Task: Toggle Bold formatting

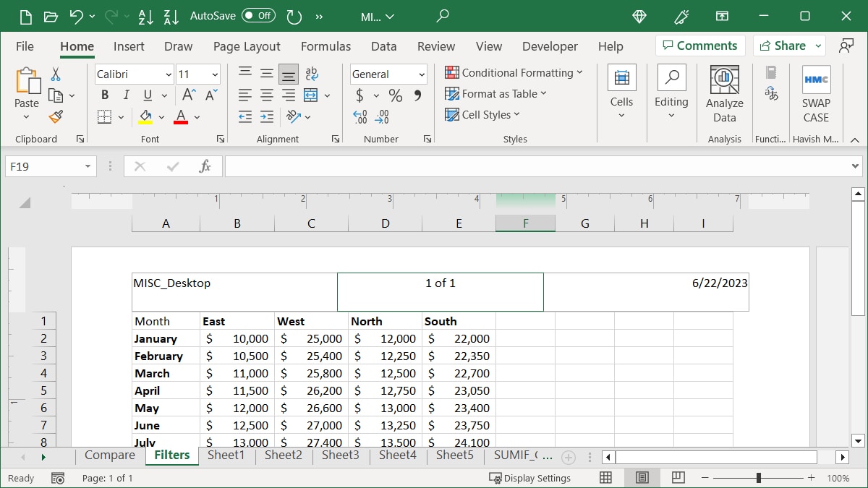Action: coord(104,95)
